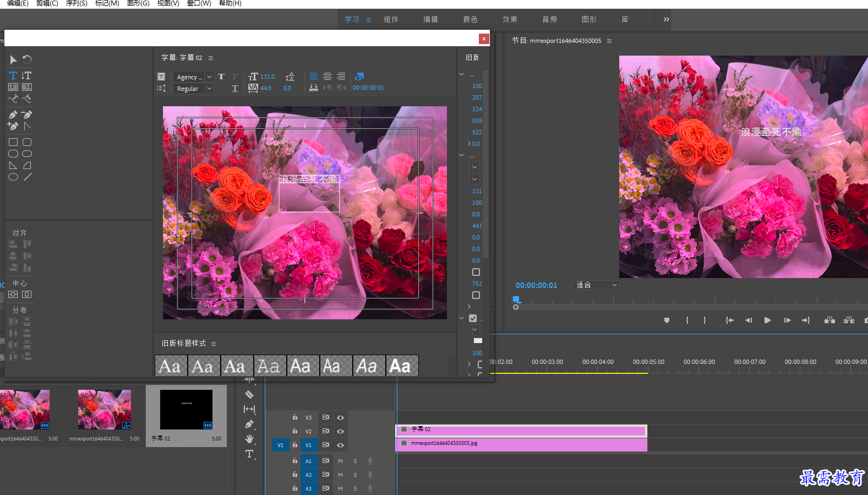
Task: Solo audio track A2
Action: point(355,475)
